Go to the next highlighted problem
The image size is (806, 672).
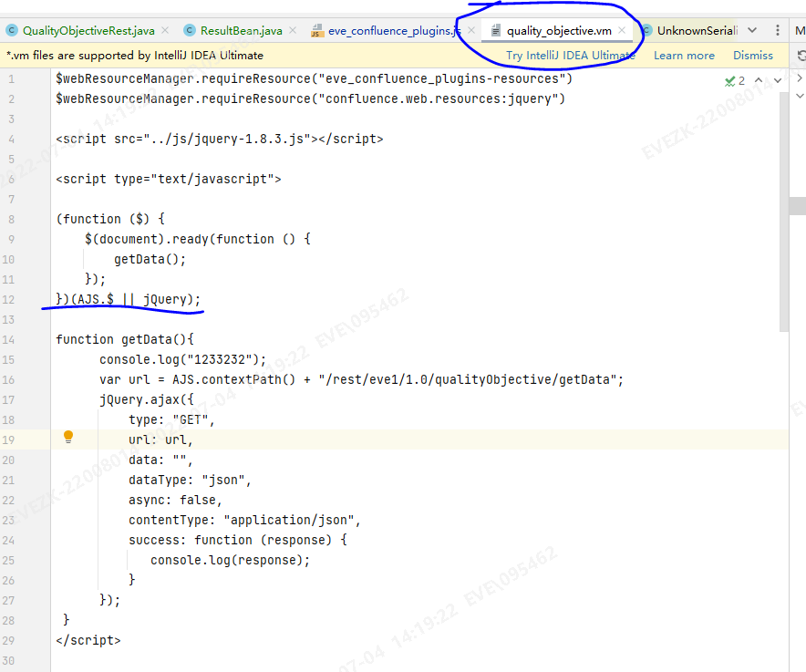[778, 80]
